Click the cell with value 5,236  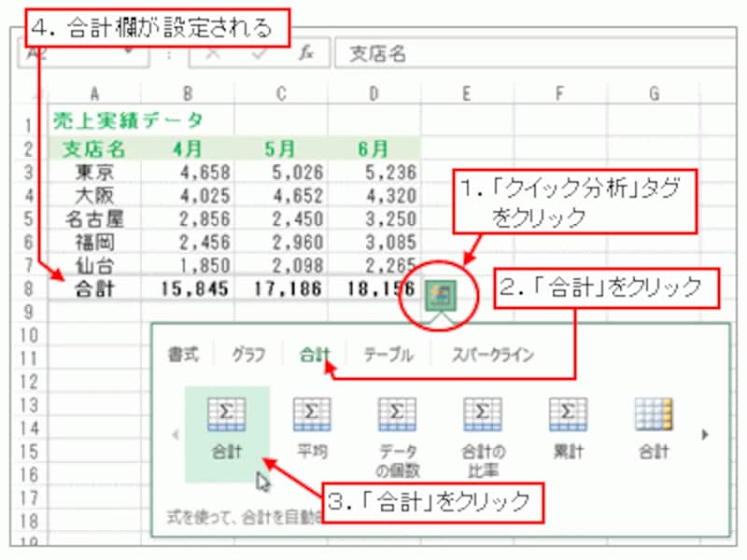374,172
